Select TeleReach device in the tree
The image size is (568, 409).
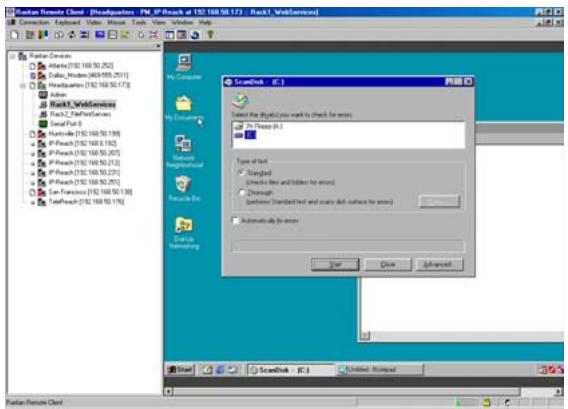[x=86, y=202]
